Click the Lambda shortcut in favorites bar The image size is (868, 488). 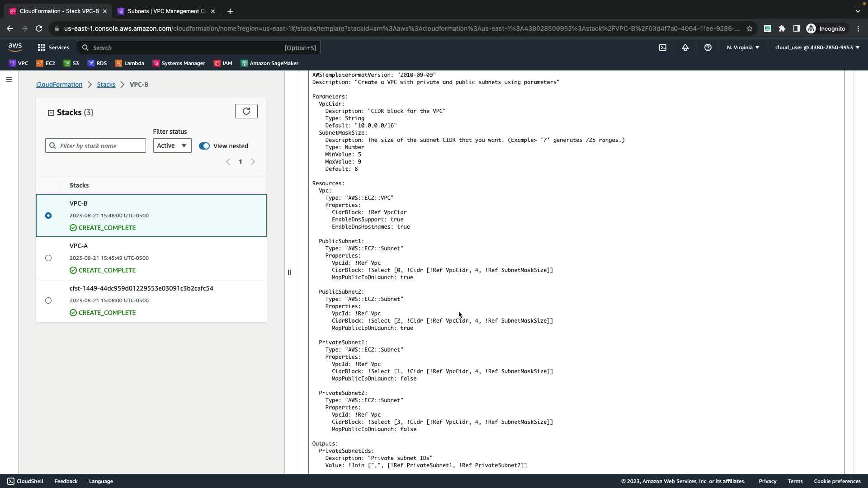(129, 63)
